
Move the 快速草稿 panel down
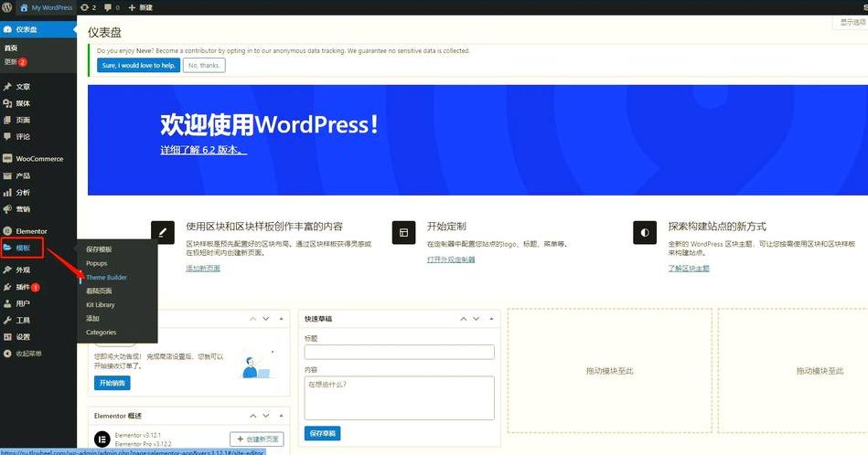[476, 319]
